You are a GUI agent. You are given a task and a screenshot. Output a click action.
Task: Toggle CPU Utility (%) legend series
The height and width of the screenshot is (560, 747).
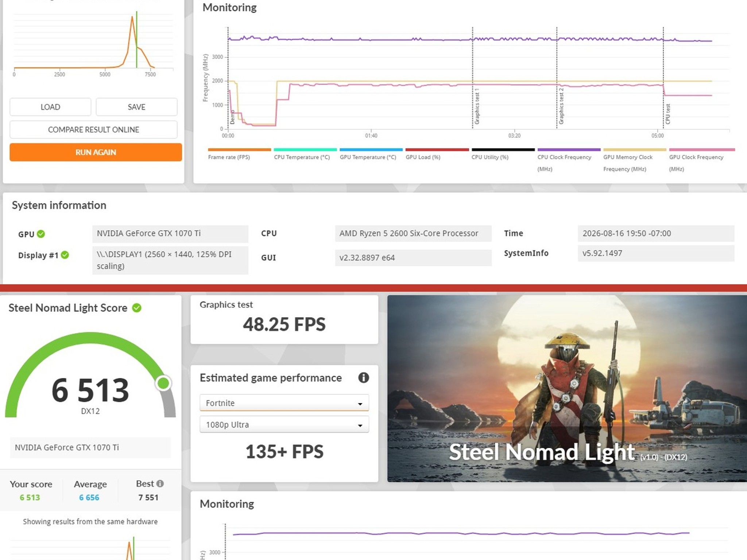(503, 155)
